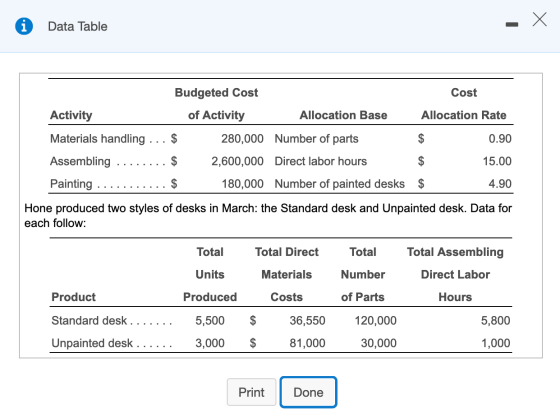Select the Painting activity label

pyautogui.click(x=71, y=184)
